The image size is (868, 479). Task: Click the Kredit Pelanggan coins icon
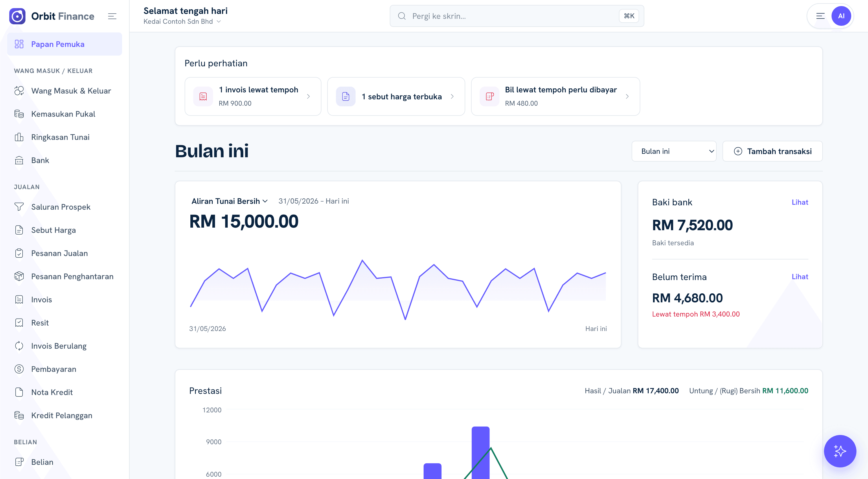(19, 416)
